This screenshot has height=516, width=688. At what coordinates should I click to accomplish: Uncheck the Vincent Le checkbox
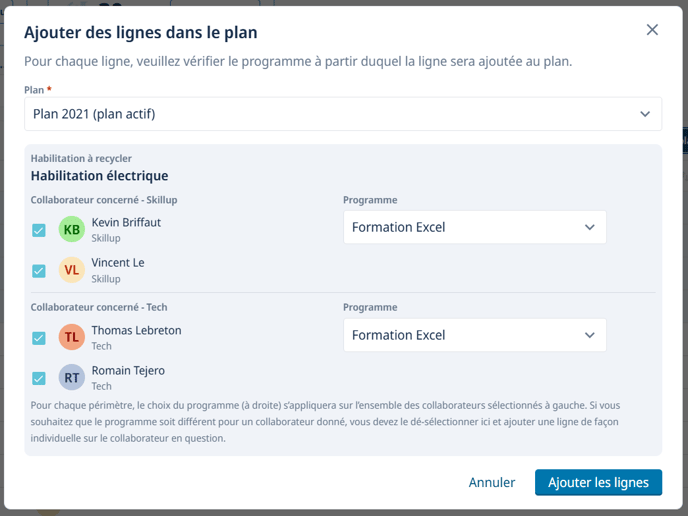39,271
